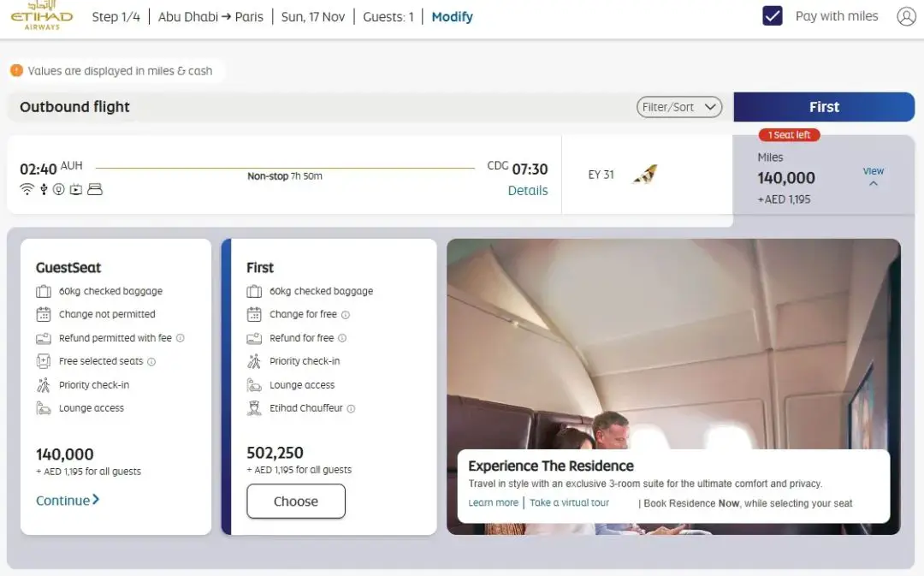Choose the First fare option
This screenshot has height=576, width=924.
coord(296,502)
